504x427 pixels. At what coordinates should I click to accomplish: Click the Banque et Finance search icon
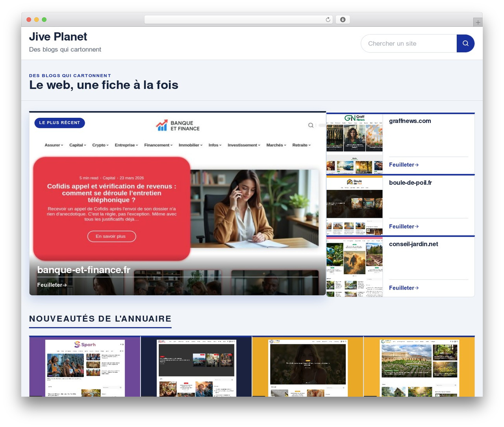click(x=311, y=125)
